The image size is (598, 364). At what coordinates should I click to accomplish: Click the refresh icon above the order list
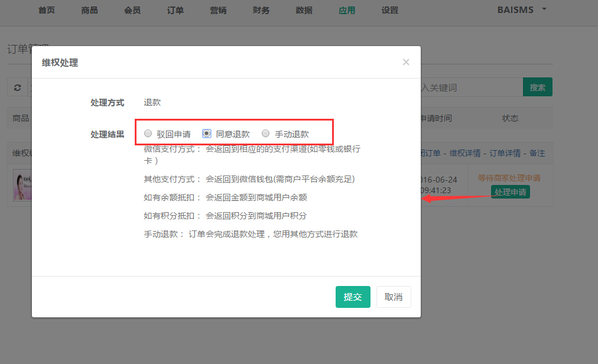(x=18, y=87)
